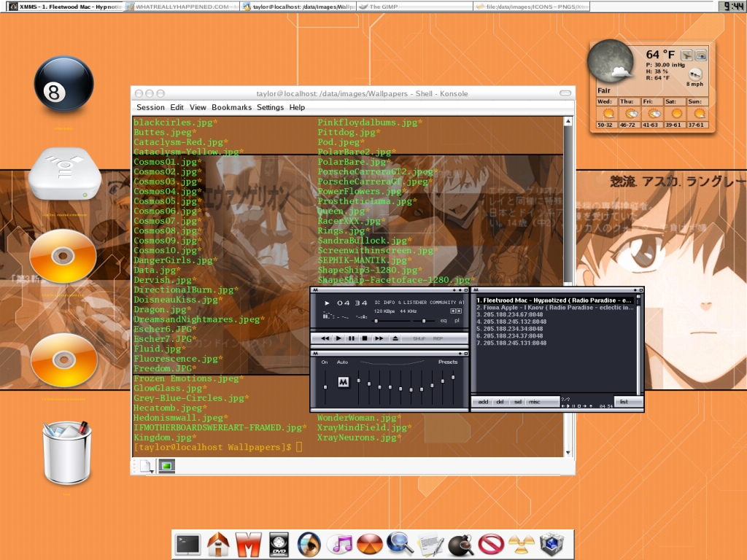Viewport: 747px width, 560px height.
Task: Open the Bookmarks menu in Konsole
Action: (x=231, y=108)
